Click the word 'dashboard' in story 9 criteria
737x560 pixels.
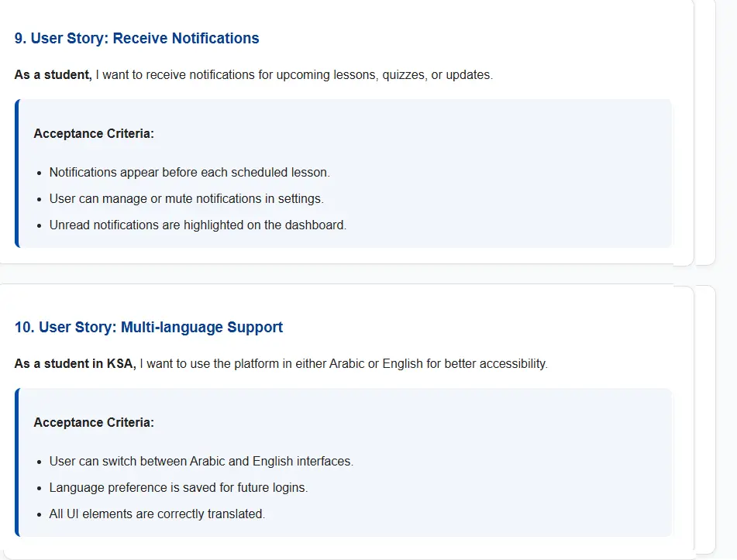click(316, 225)
